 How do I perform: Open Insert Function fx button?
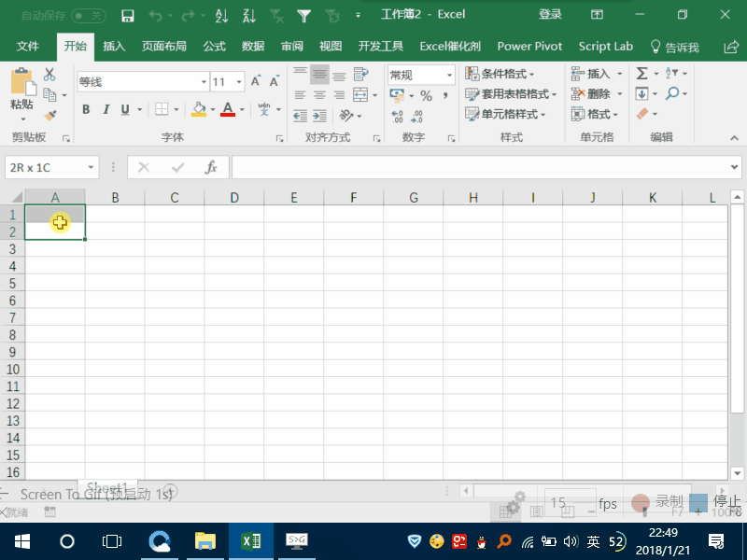(211, 168)
